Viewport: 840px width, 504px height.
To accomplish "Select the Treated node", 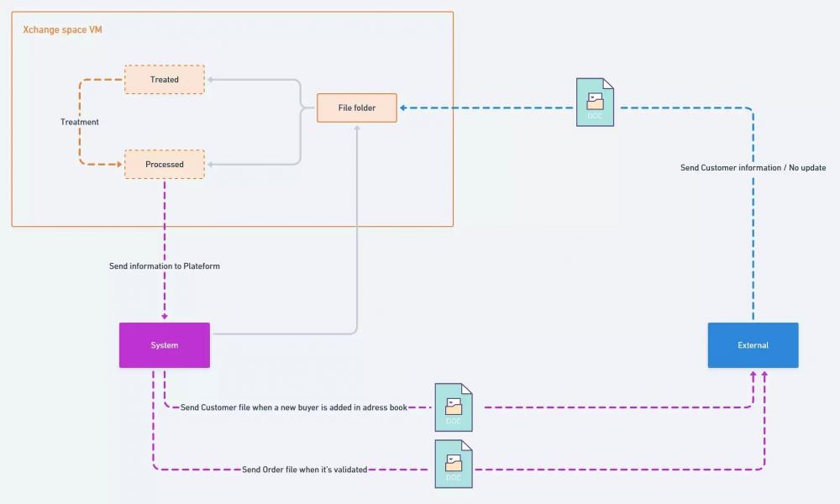I will [x=165, y=80].
